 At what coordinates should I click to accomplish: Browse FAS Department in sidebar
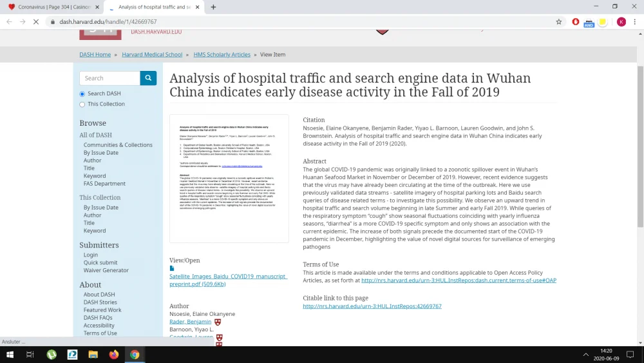[104, 184]
